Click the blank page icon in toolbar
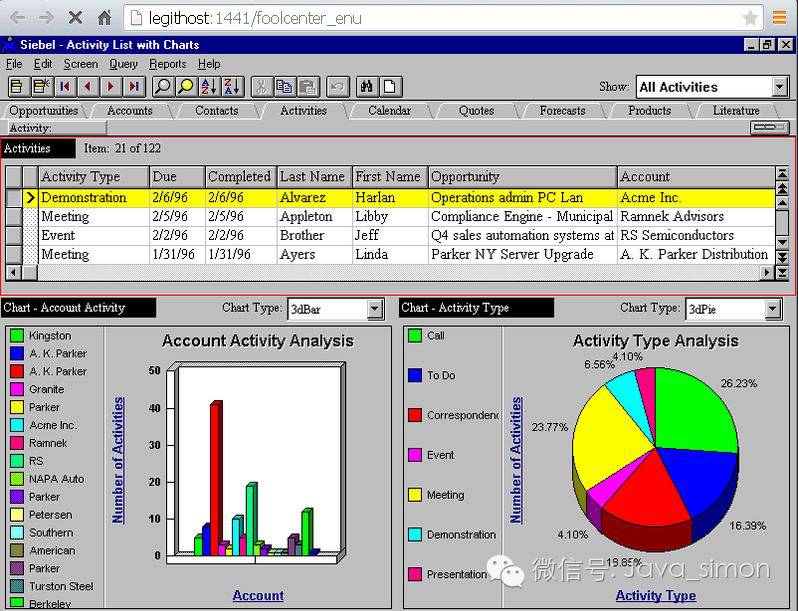Screen dimensions: 798x611 [390, 87]
